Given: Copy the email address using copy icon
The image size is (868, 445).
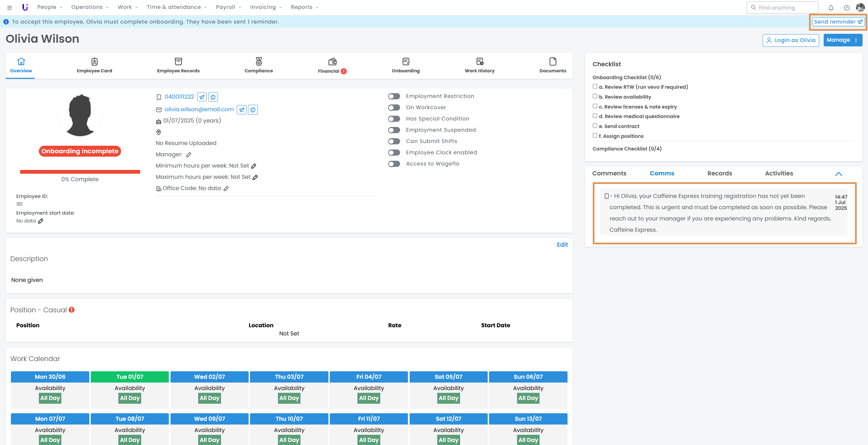Looking at the screenshot, I should (x=253, y=110).
